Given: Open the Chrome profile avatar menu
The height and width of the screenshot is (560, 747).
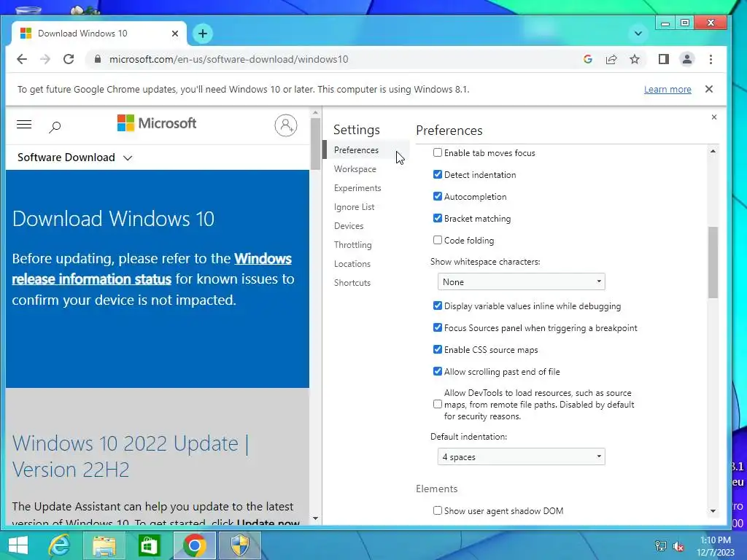Looking at the screenshot, I should pyautogui.click(x=687, y=59).
